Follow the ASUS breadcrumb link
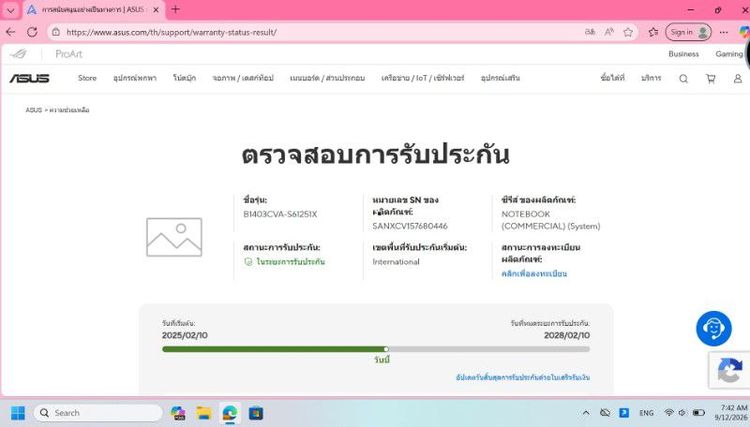 (x=33, y=110)
